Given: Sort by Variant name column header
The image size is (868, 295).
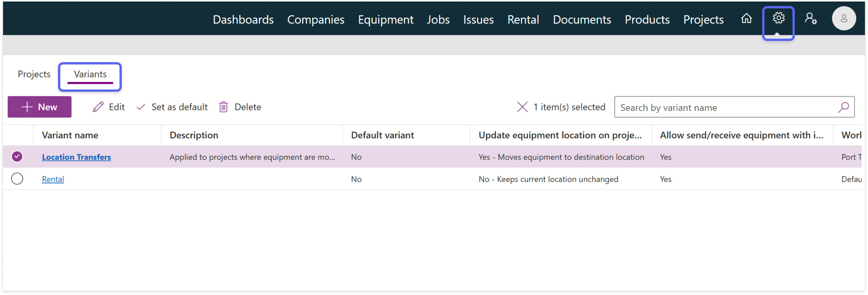Looking at the screenshot, I should coord(70,135).
